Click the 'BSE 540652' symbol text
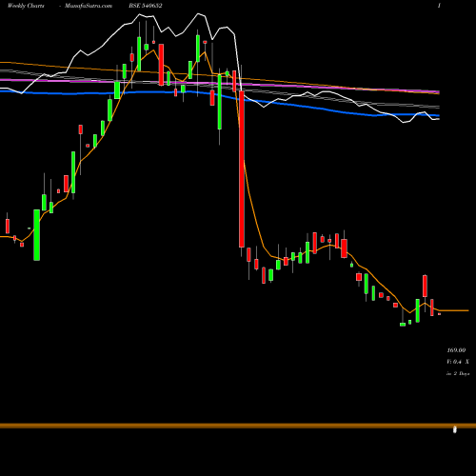 (x=146, y=6)
